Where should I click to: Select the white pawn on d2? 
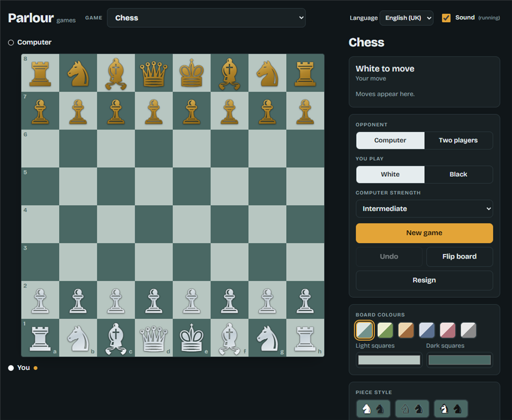154,300
